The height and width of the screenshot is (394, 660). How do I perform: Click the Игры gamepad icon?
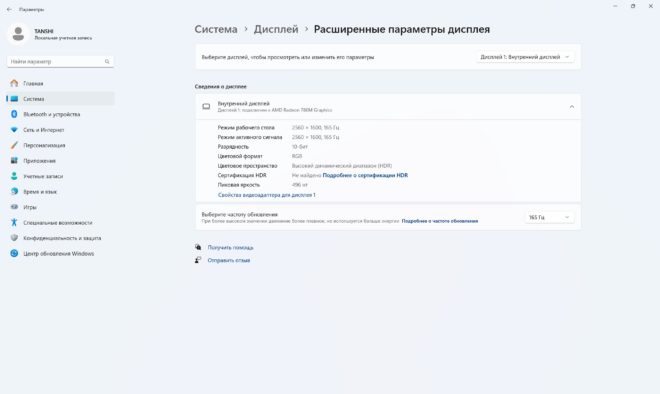pos(14,207)
